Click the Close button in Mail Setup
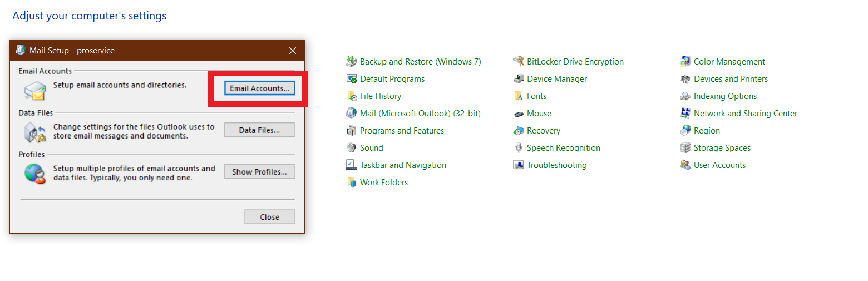The width and height of the screenshot is (868, 281). click(x=270, y=217)
